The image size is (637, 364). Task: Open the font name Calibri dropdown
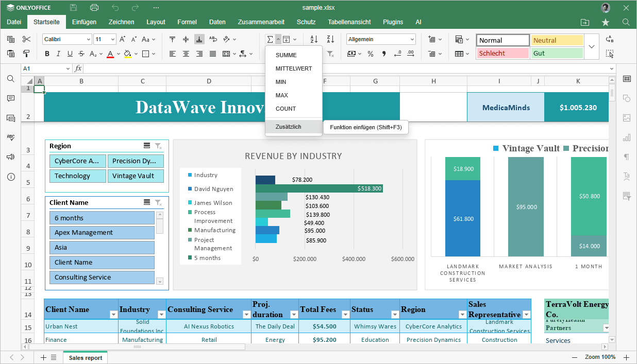(88, 40)
